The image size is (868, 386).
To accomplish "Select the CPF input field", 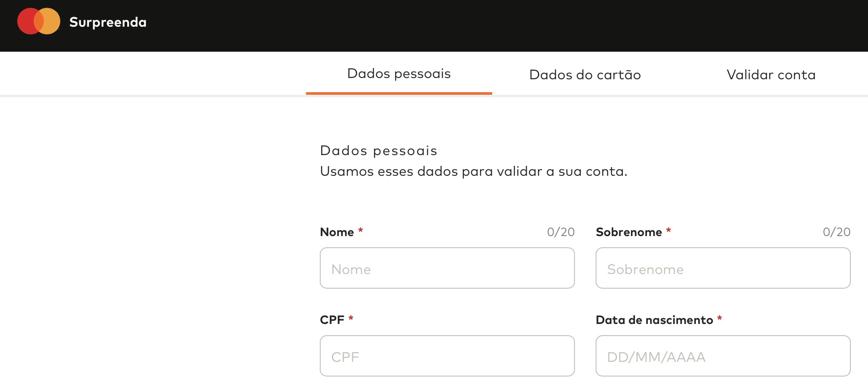I will pos(447,356).
